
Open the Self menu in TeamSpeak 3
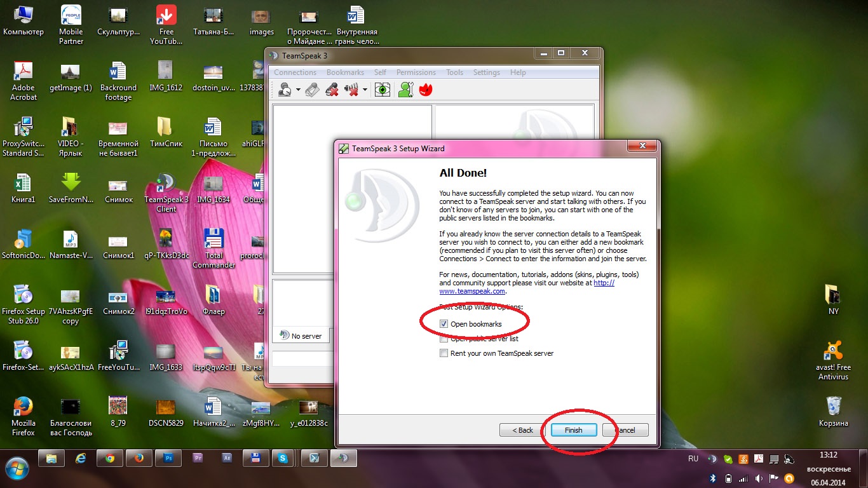point(380,72)
